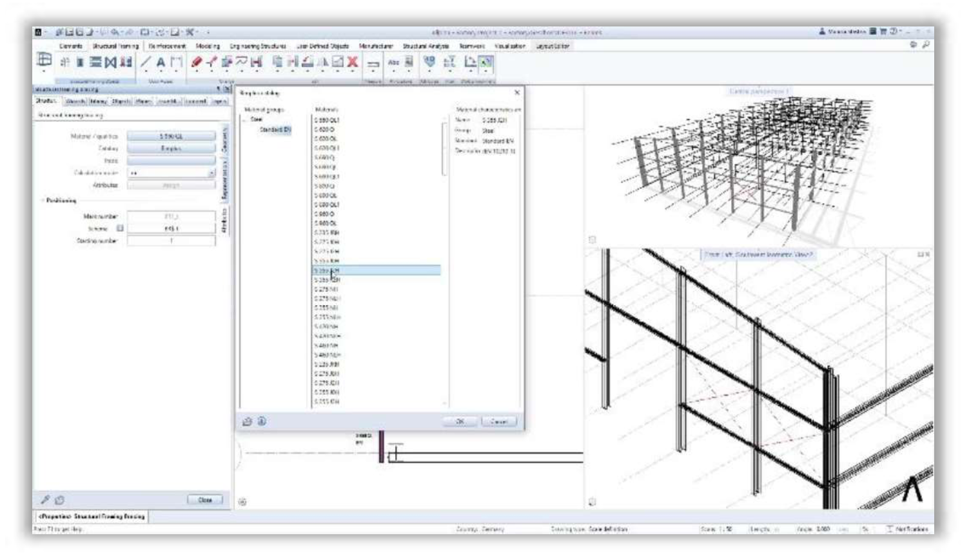Collapse the Steel material group tree node
The height and width of the screenshot is (560, 980).
coord(245,120)
